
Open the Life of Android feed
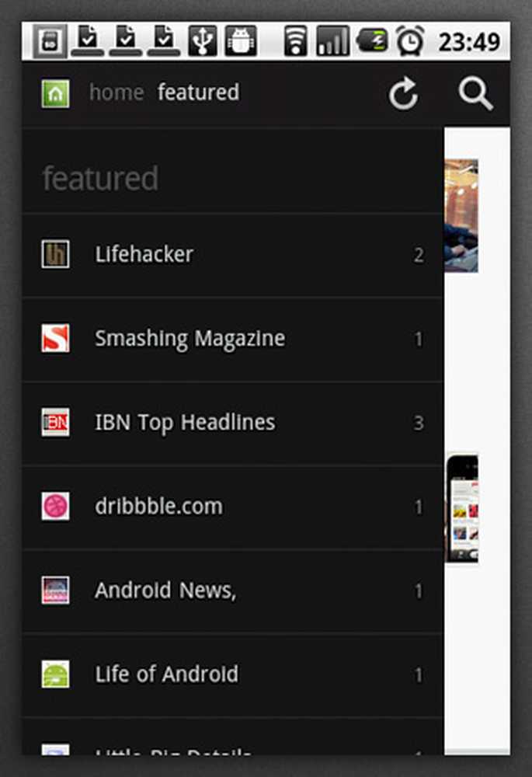233,675
